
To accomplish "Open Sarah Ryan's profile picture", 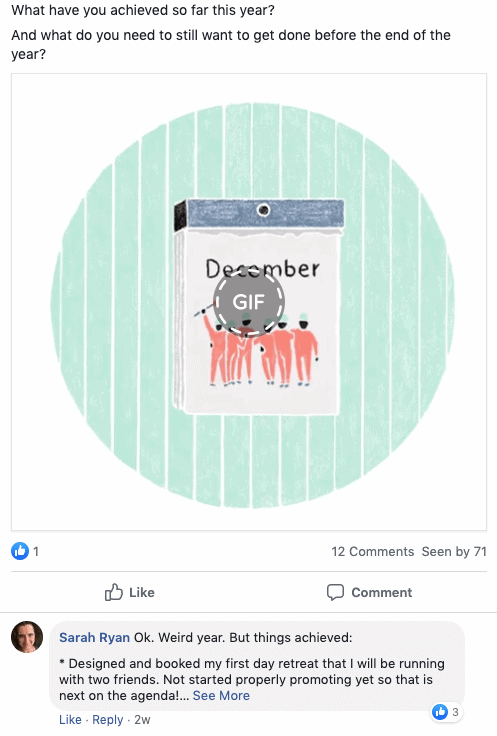I will [x=27, y=637].
